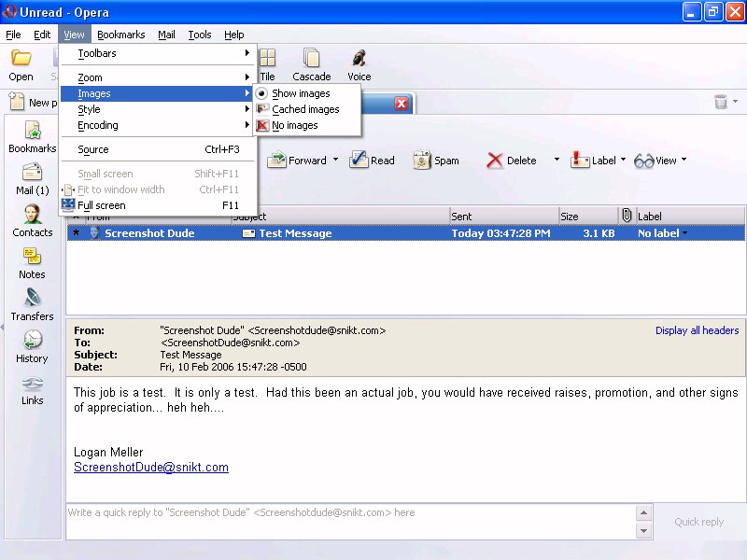The image size is (747, 560).
Task: Click inside the quick reply text field
Action: 351,522
